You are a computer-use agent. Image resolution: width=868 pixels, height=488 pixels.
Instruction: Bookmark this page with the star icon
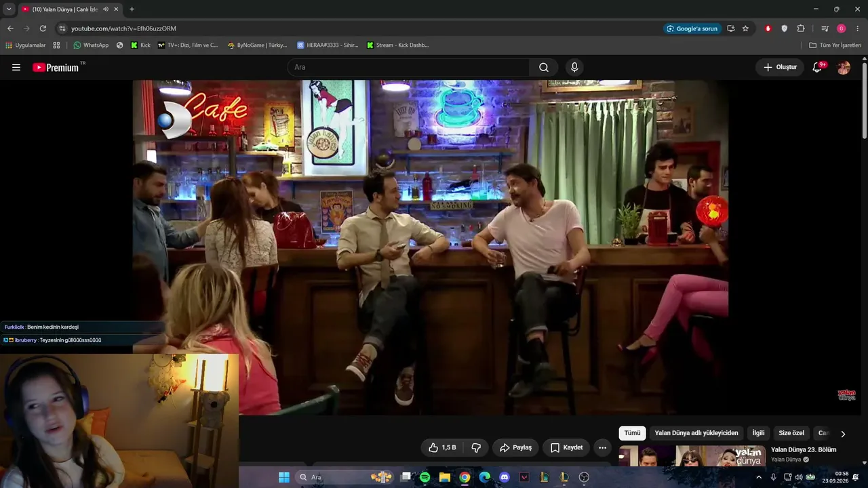[x=745, y=28]
